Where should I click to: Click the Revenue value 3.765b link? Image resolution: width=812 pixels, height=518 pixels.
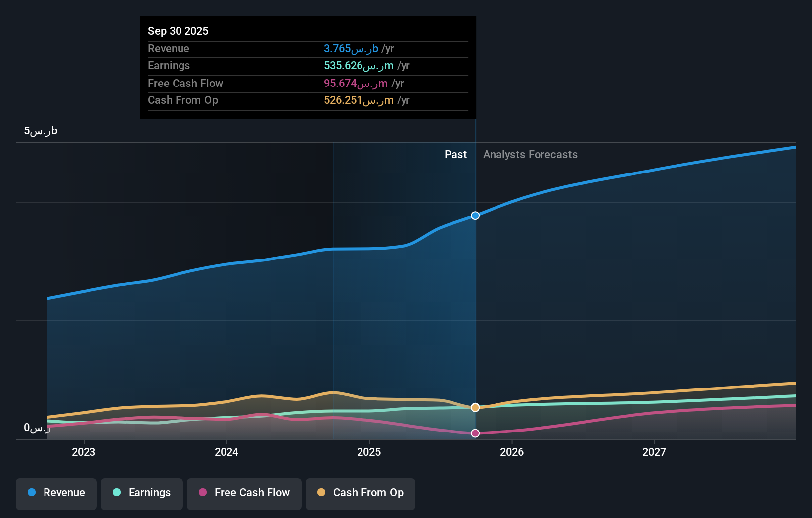(352, 48)
